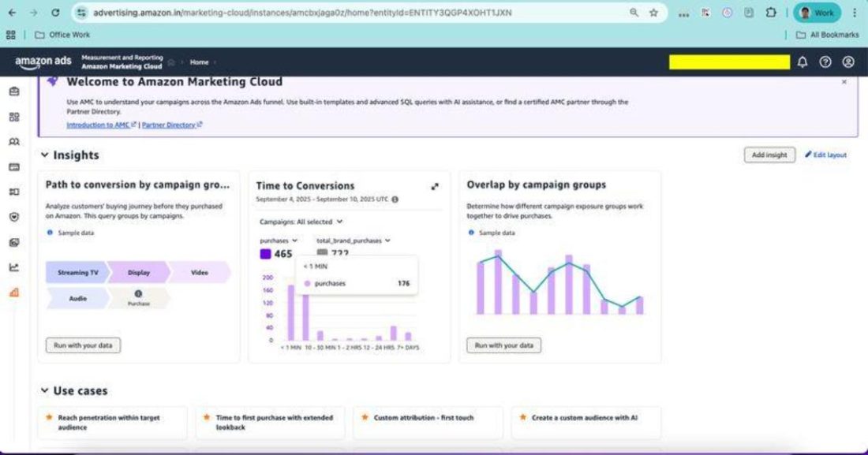This screenshot has height=455, width=868.
Task: Click the image creatives icon in left sidebar
Action: (x=14, y=242)
